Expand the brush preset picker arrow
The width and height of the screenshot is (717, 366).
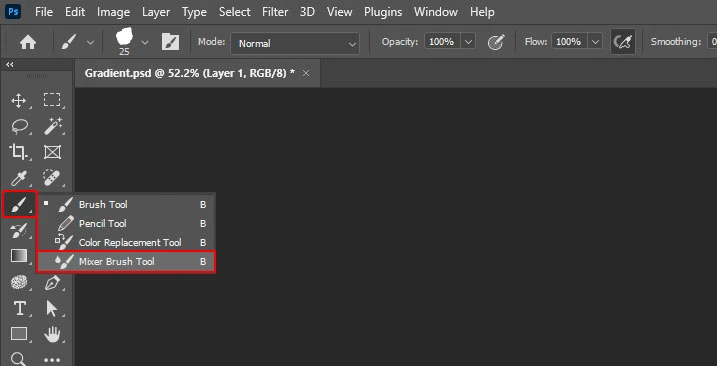(145, 43)
